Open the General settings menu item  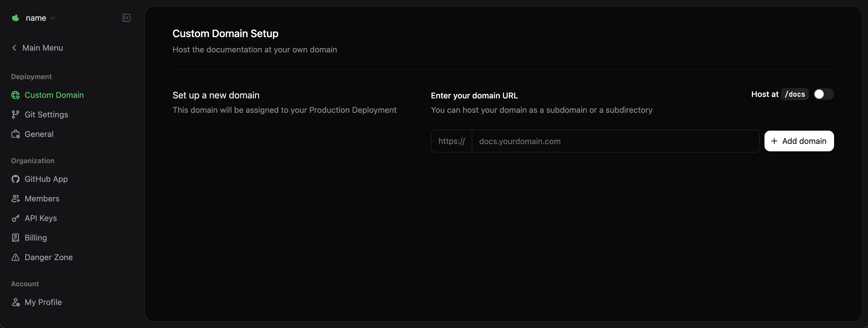pyautogui.click(x=39, y=134)
